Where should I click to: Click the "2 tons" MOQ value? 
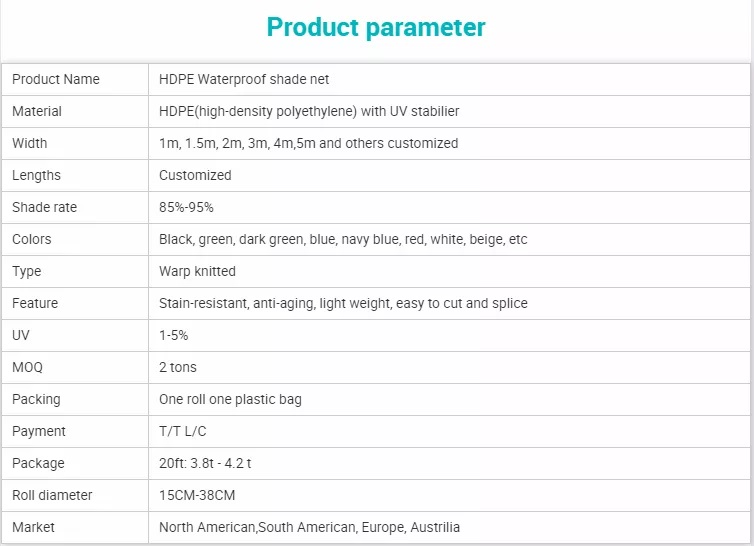pos(178,367)
